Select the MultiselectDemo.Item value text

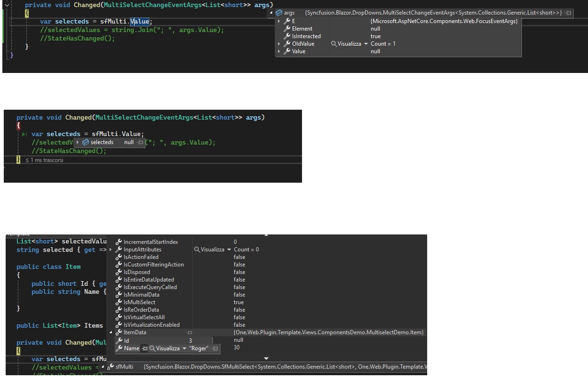coord(329,332)
